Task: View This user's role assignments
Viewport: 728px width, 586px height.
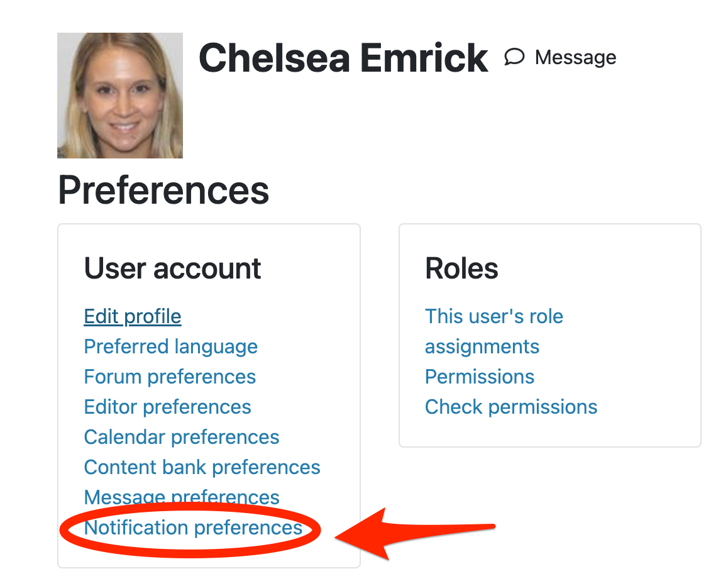Action: 494,331
